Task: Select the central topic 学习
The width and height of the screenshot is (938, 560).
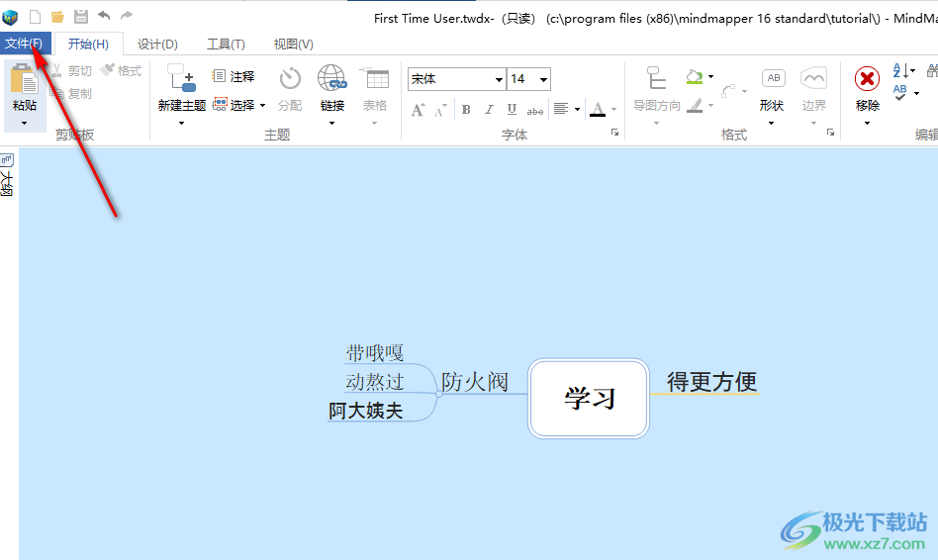Action: [x=589, y=399]
